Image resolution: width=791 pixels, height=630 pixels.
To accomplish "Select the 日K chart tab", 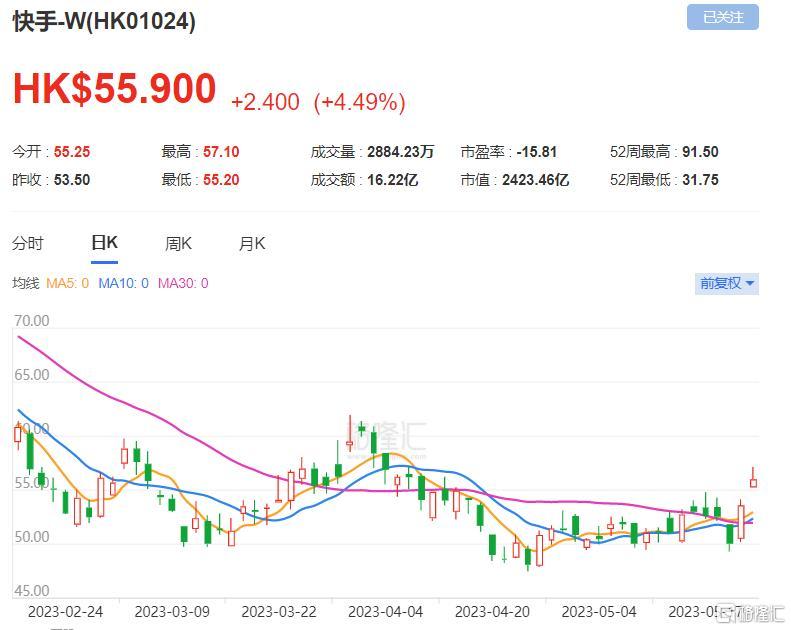I will (104, 244).
